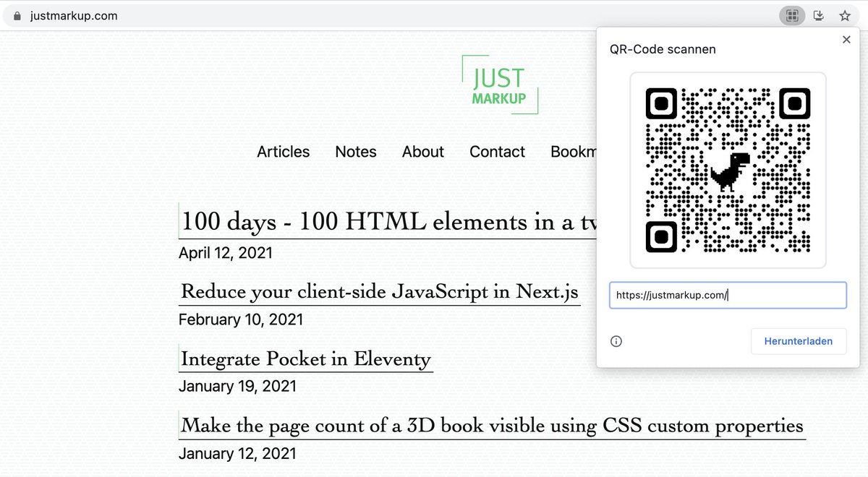Open the About nav link
Image resolution: width=868 pixels, height=477 pixels.
coord(423,152)
